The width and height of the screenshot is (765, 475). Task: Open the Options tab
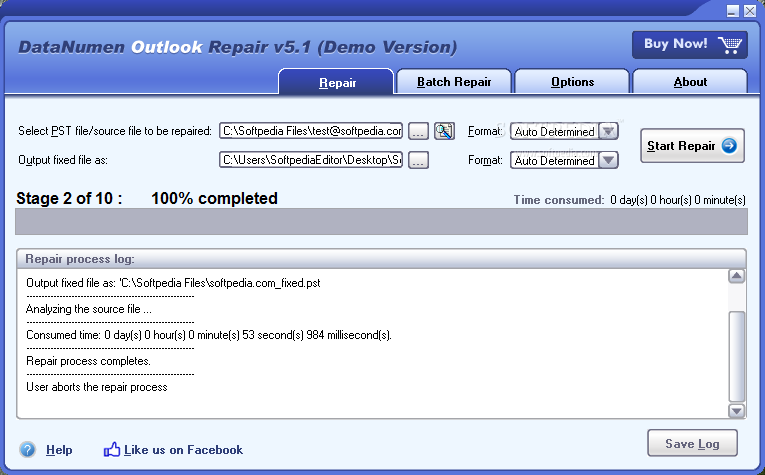click(x=572, y=81)
